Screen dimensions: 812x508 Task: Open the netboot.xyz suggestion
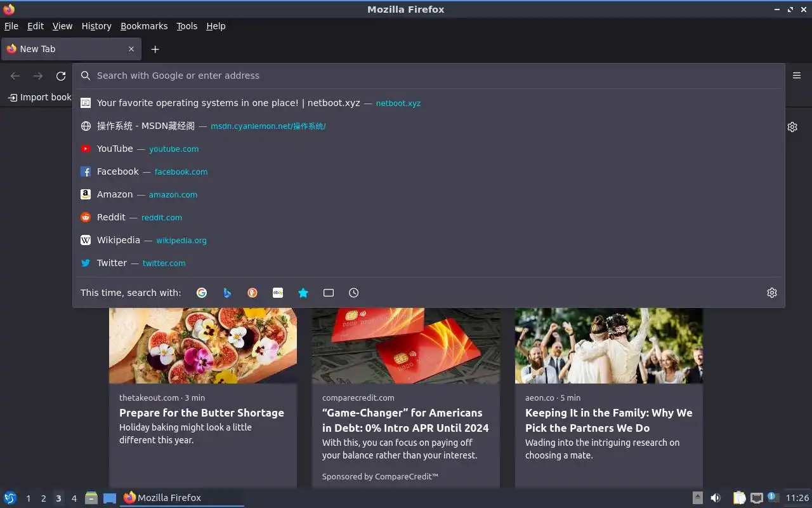(429, 103)
